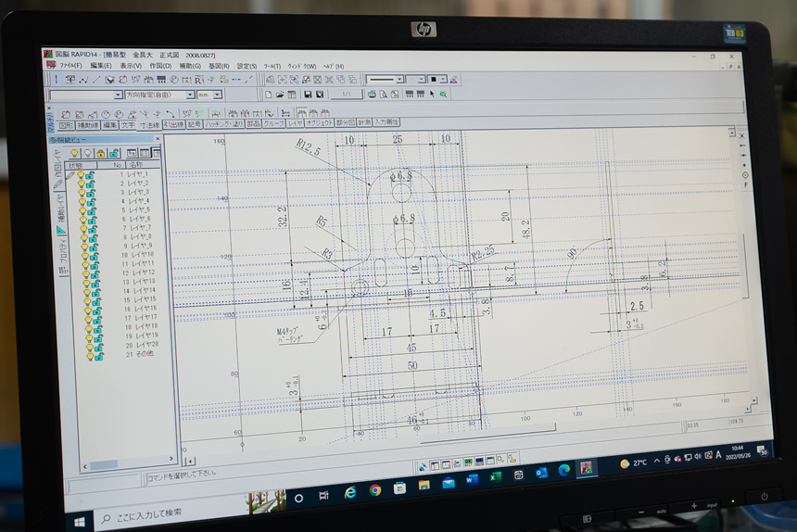Click the R radius dimension tool
The image size is (797, 532).
(x=198, y=80)
